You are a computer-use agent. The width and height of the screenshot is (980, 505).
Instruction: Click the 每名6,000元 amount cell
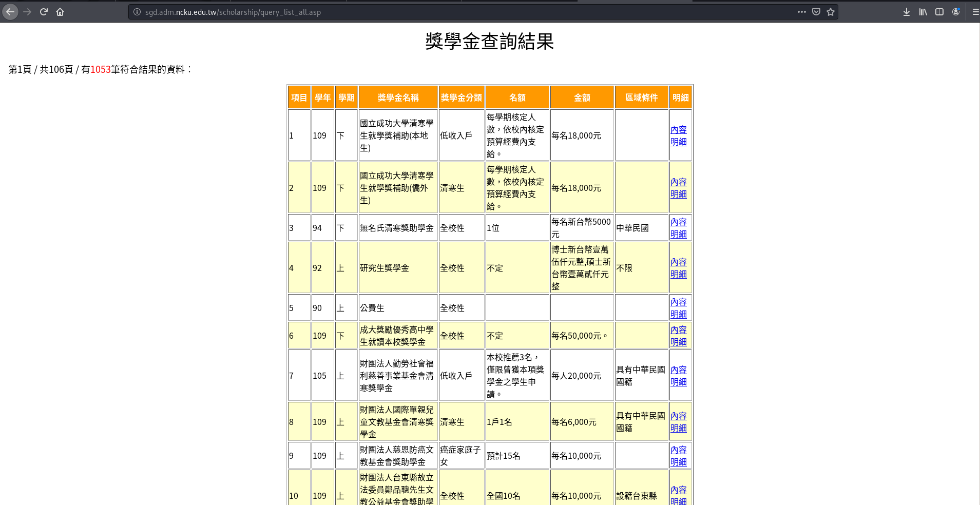point(582,422)
